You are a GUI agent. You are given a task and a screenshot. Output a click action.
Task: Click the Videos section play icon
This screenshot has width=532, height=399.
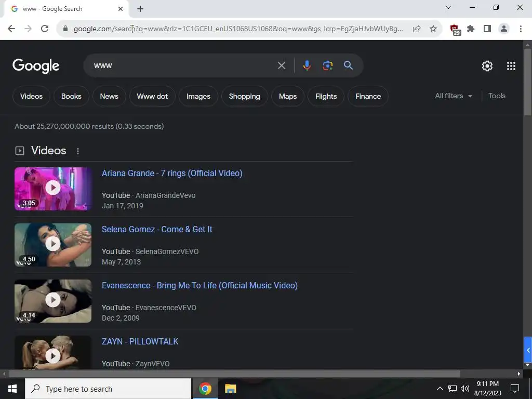coord(20,151)
